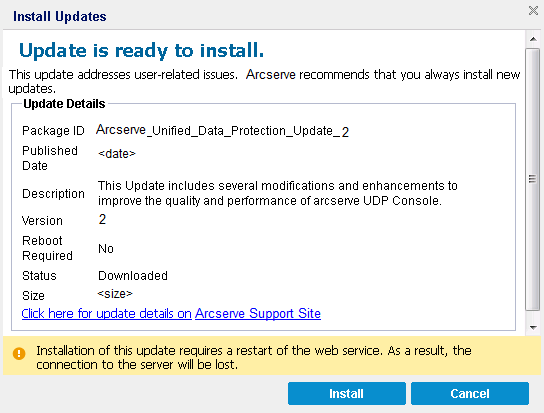This screenshot has width=544, height=413.
Task: Click the 'Click here for update details on' link
Action: click(107, 313)
